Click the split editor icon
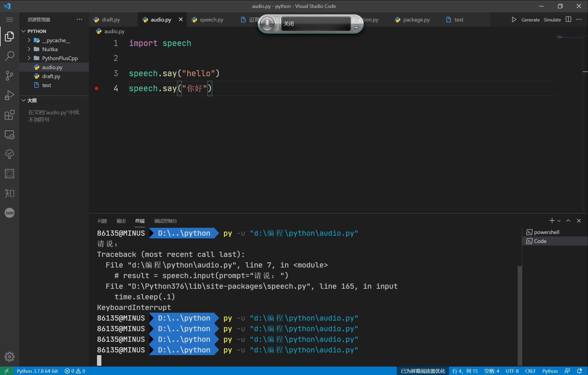The image size is (588, 375). click(x=568, y=20)
